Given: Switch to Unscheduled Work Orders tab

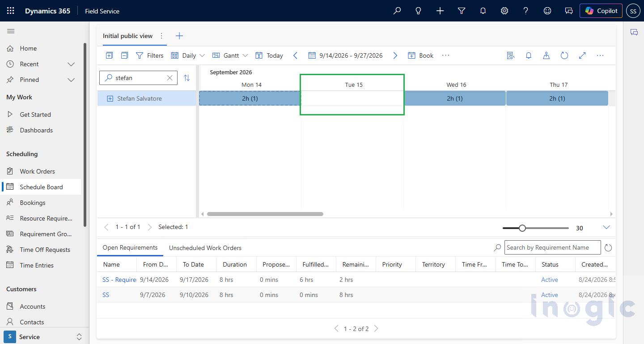Looking at the screenshot, I should 205,248.
